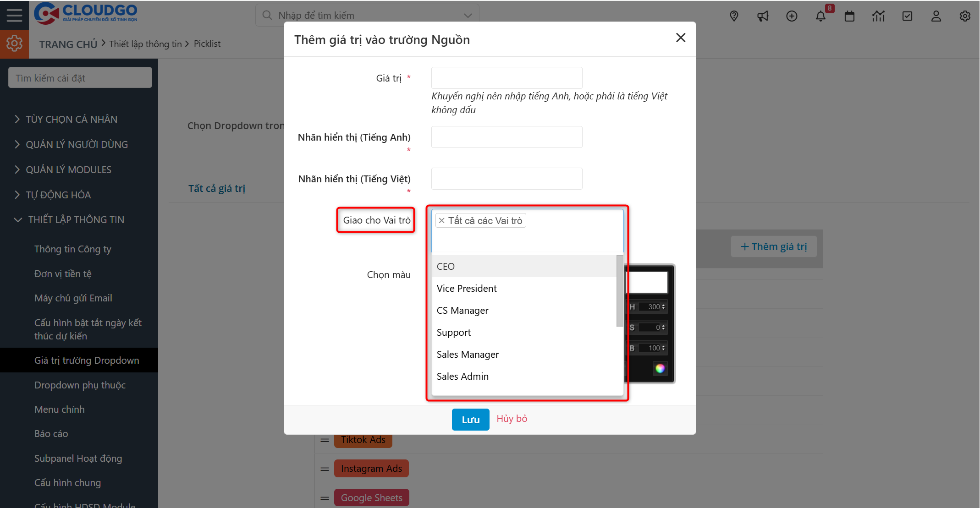Image resolution: width=980 pixels, height=508 pixels.
Task: Click the hamburger menu icon top left
Action: coord(14,15)
